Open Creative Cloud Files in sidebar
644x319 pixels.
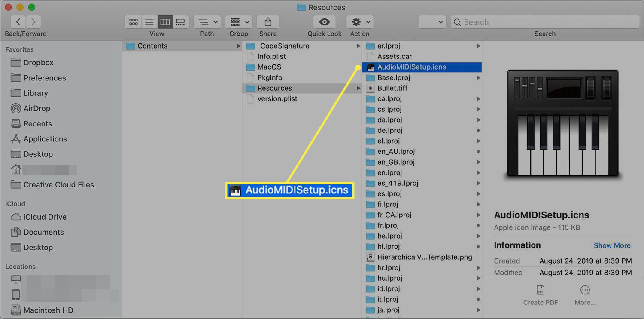point(52,185)
